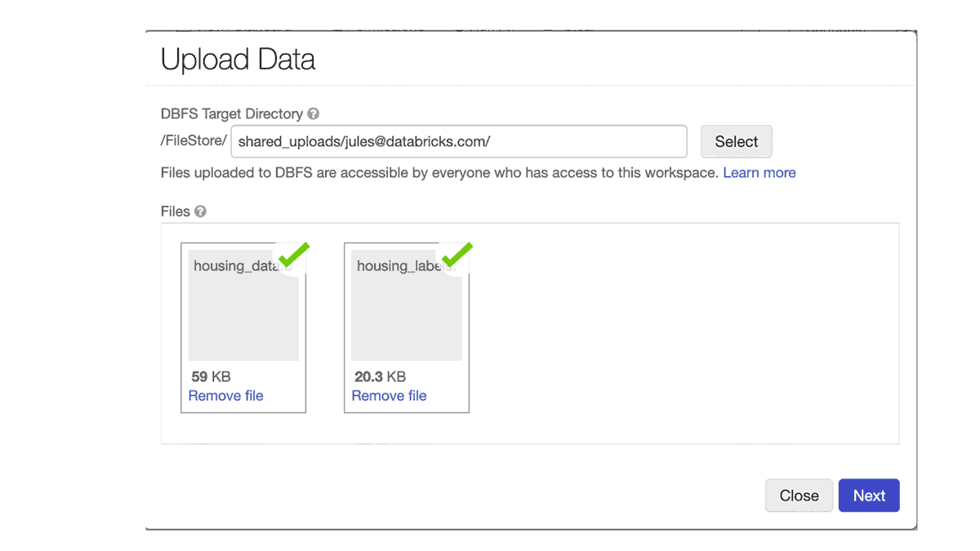Click the empty area of Files dropzone

pos(678,335)
